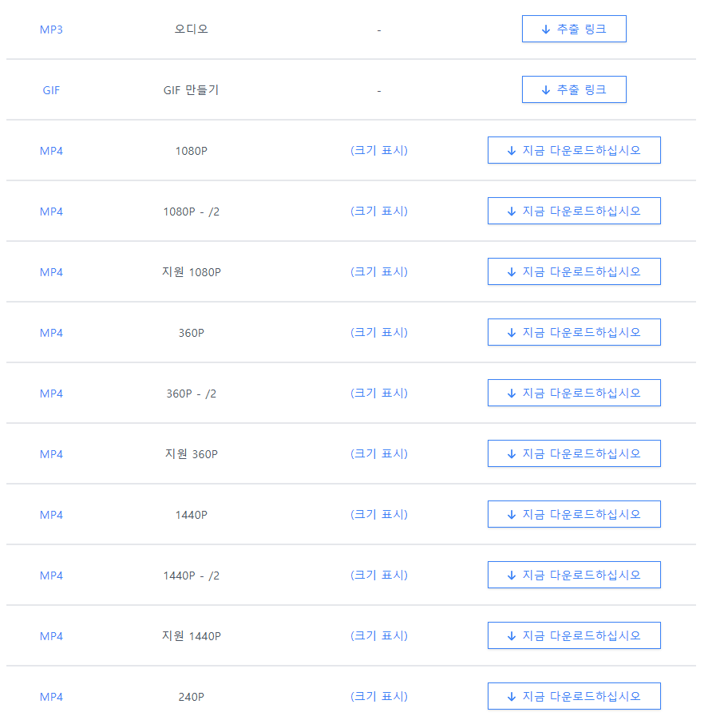Show the size for 지원 1080P

click(379, 271)
